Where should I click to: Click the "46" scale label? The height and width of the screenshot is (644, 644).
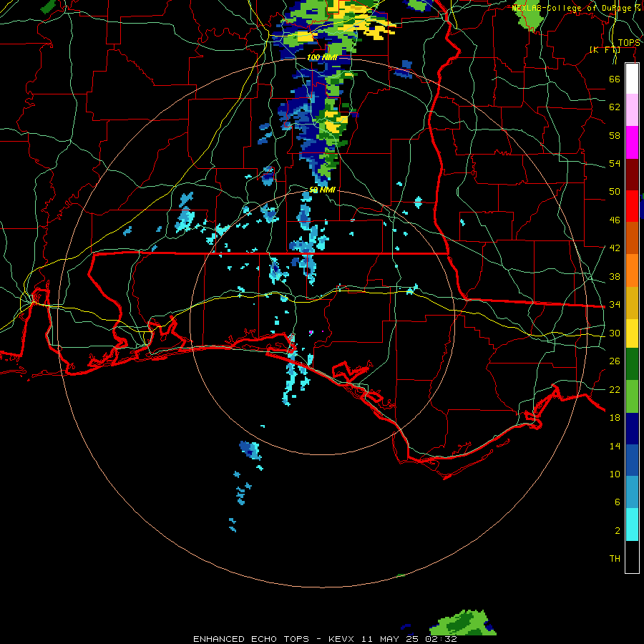click(615, 220)
